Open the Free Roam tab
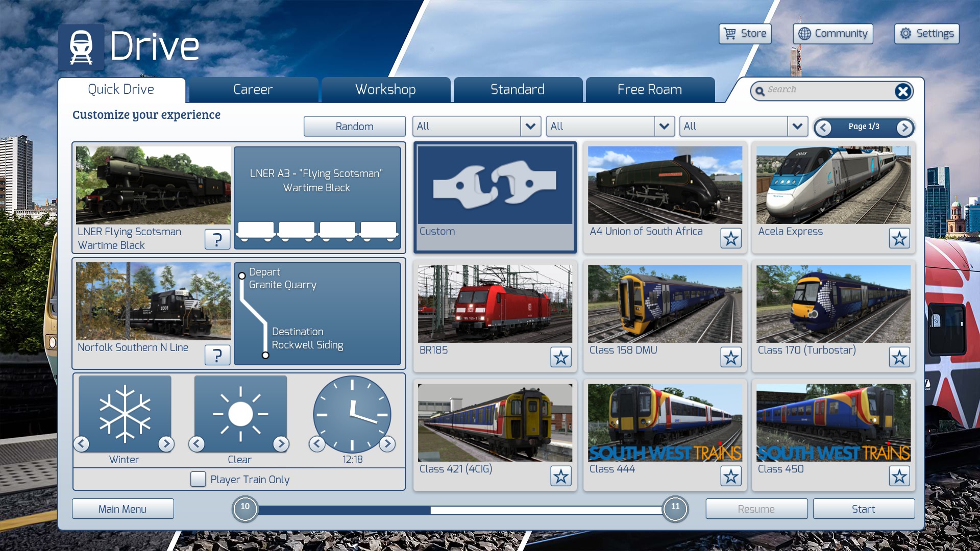Screen dimensions: 980x551 (x=649, y=90)
